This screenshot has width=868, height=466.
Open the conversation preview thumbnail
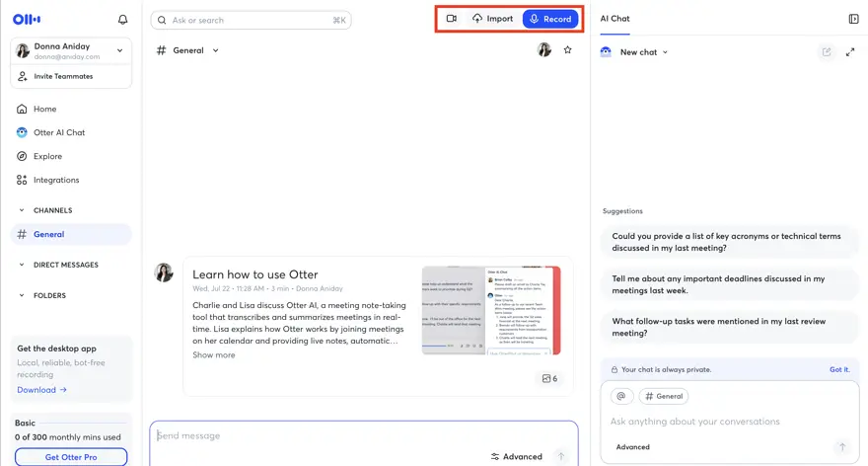(491, 310)
